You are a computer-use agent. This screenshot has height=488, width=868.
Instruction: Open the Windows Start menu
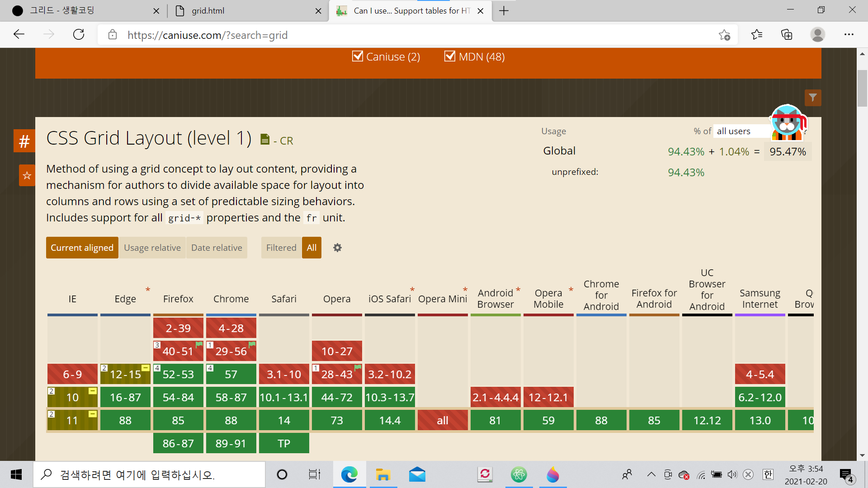pos(16,474)
